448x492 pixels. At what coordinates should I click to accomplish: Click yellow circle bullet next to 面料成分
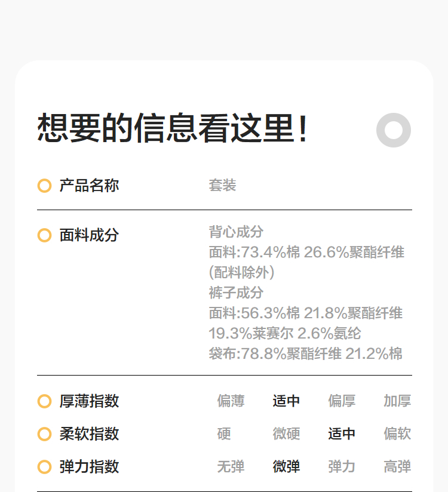[44, 235]
